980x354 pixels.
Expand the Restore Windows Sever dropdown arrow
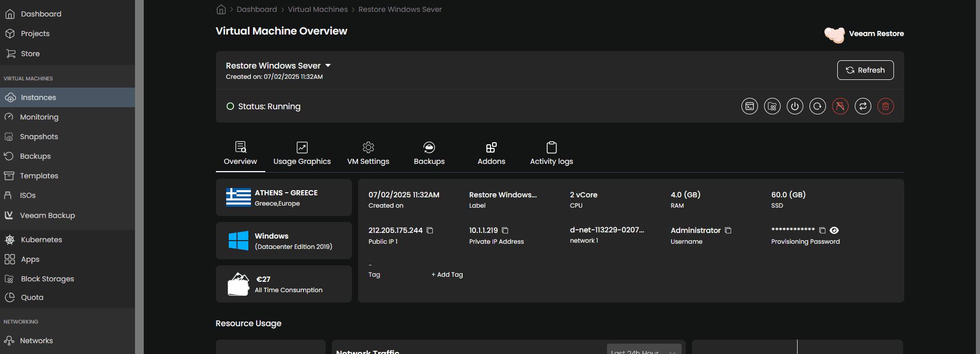(328, 65)
